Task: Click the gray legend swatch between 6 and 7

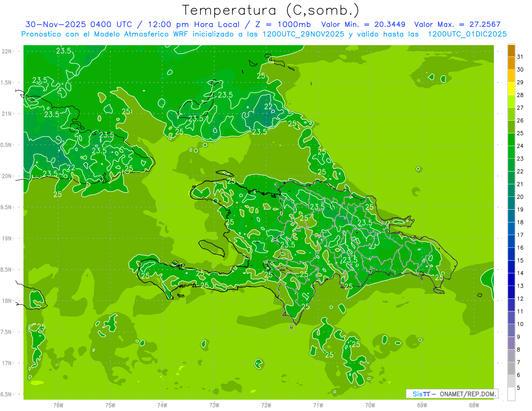Action: pyautogui.click(x=511, y=369)
